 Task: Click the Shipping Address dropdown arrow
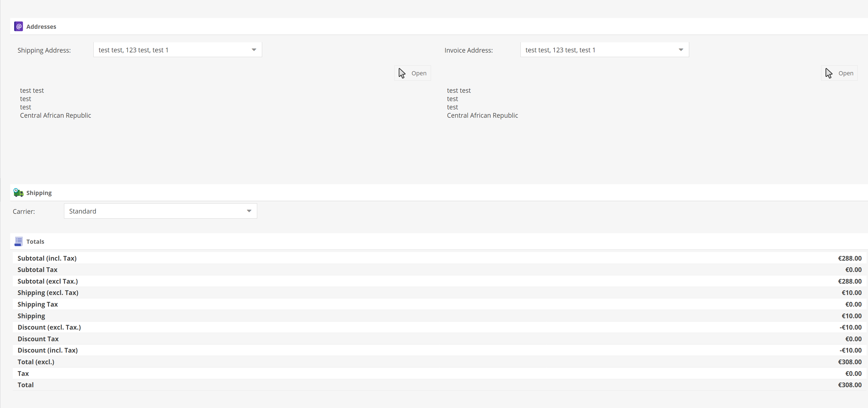pyautogui.click(x=254, y=50)
